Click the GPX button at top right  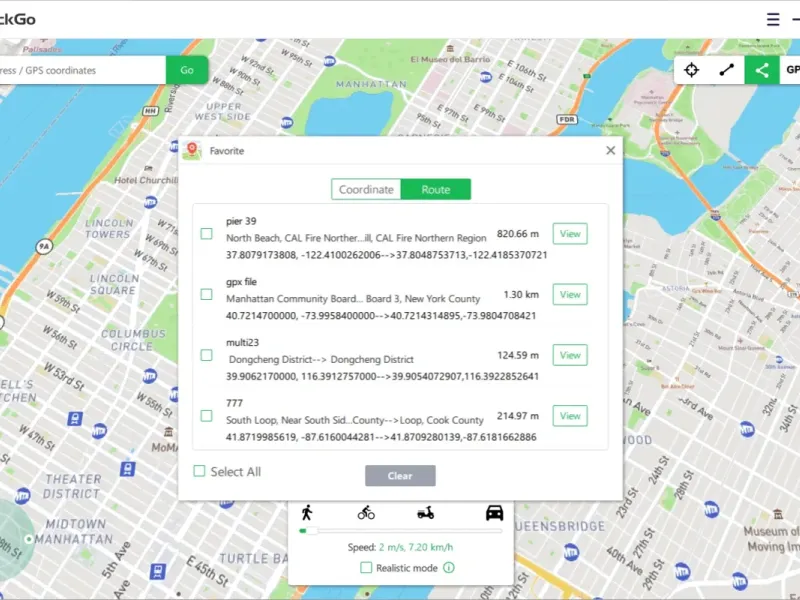coord(790,70)
